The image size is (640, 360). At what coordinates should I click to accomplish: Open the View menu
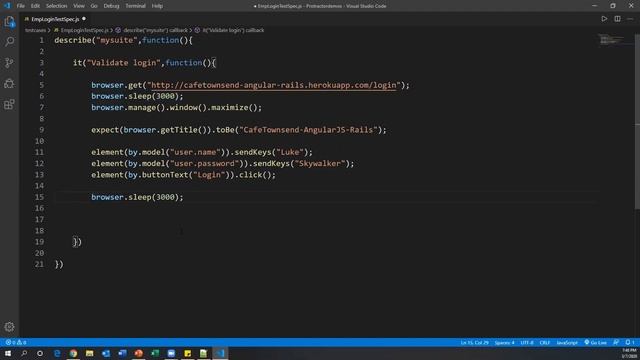[79, 6]
